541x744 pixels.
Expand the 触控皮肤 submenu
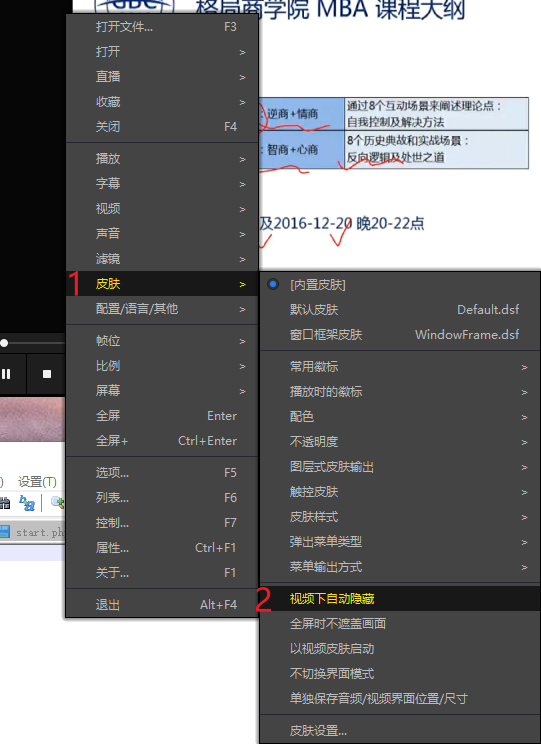point(400,492)
